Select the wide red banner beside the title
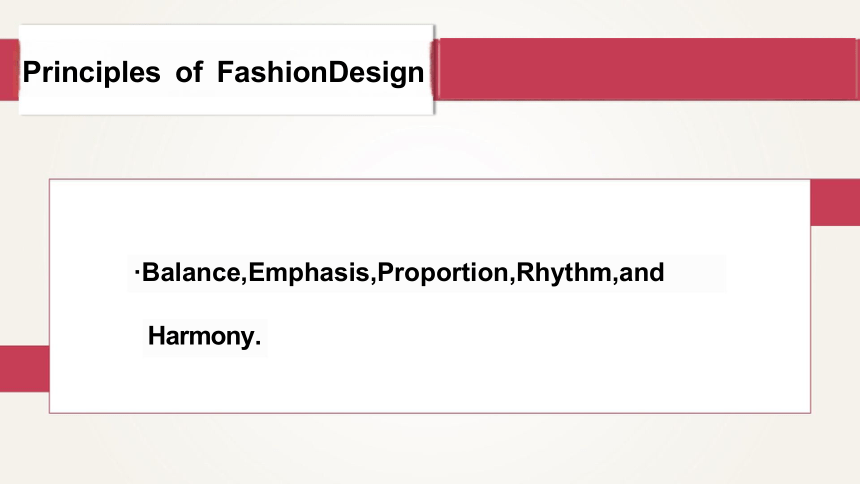Screen dimensions: 860x484 click(x=647, y=69)
